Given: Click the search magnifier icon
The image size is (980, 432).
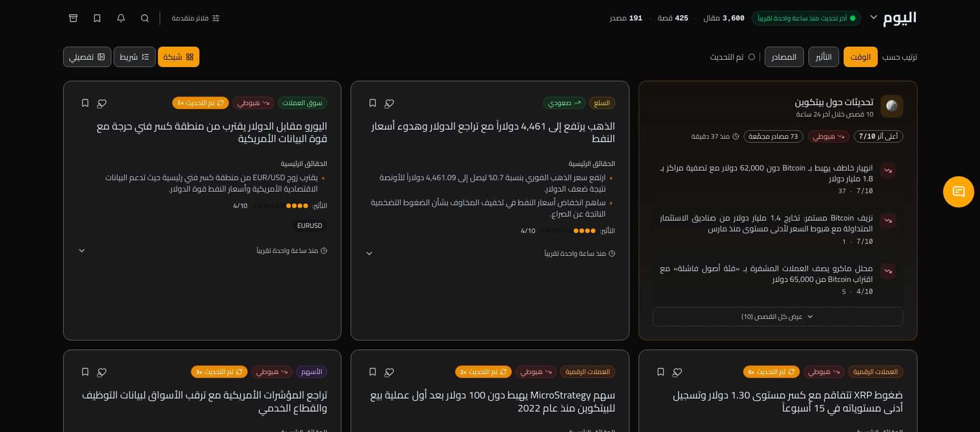Looking at the screenshot, I should [x=145, y=18].
